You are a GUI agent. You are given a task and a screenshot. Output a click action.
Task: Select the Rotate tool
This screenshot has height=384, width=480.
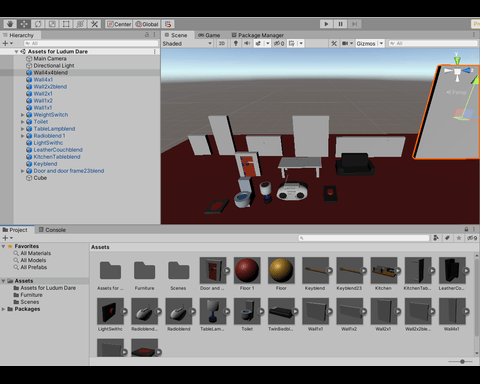[38, 24]
